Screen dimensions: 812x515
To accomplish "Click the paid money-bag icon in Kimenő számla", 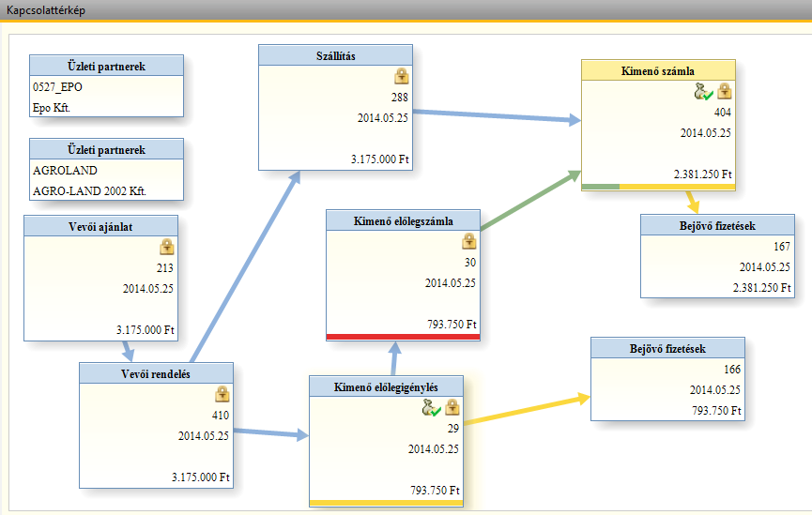I will point(703,92).
